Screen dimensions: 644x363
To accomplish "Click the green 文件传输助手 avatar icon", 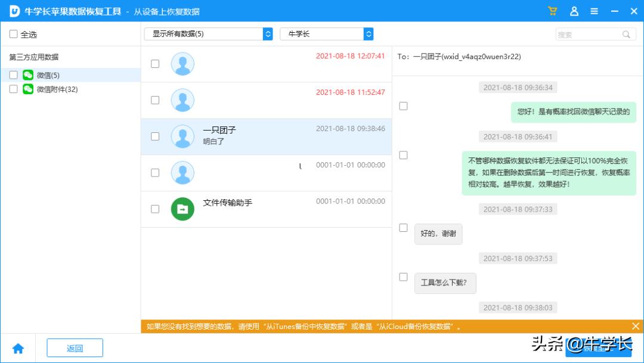I will pos(182,209).
